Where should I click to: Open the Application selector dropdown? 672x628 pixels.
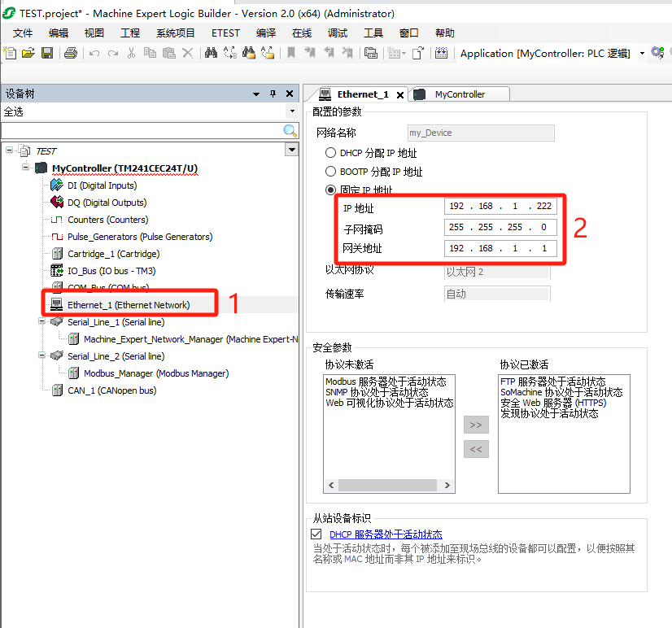click(x=642, y=53)
